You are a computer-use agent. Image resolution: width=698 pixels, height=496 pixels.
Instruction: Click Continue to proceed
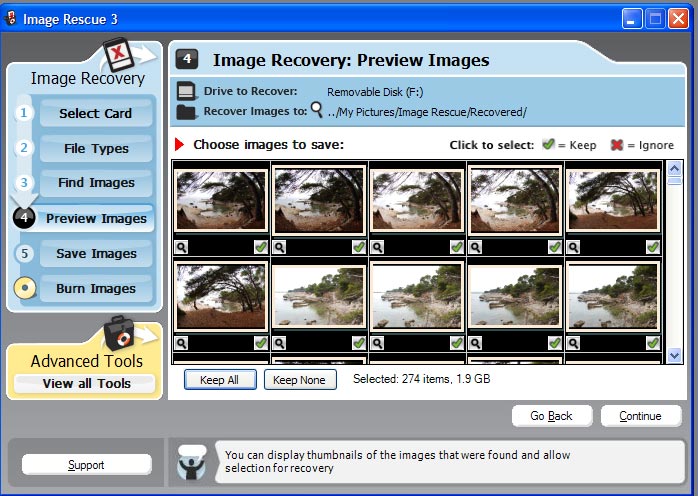point(641,416)
